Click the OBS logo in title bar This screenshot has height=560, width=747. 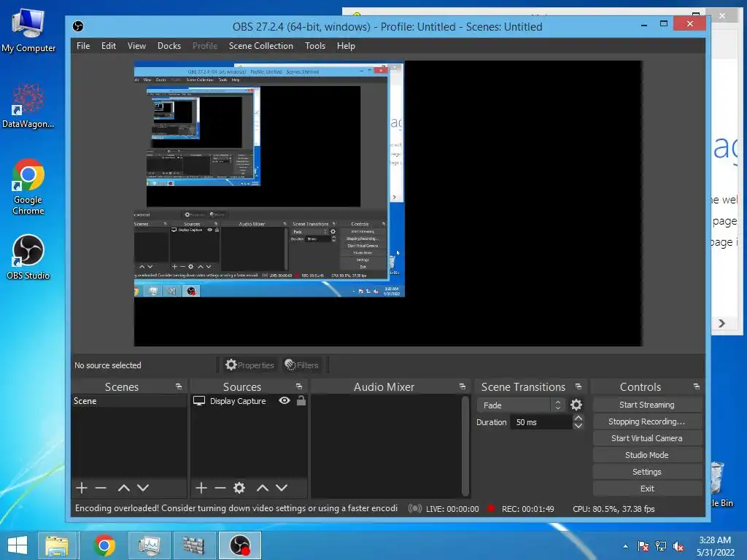pos(78,26)
